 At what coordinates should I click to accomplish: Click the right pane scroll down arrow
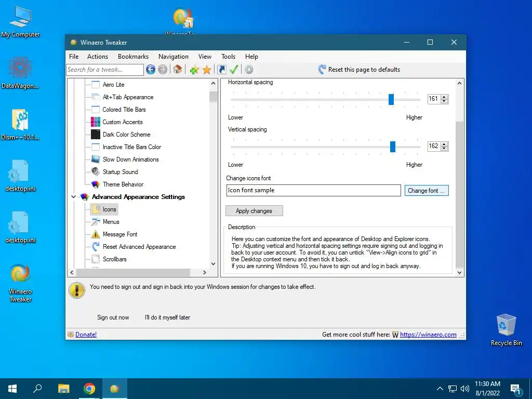click(x=459, y=272)
